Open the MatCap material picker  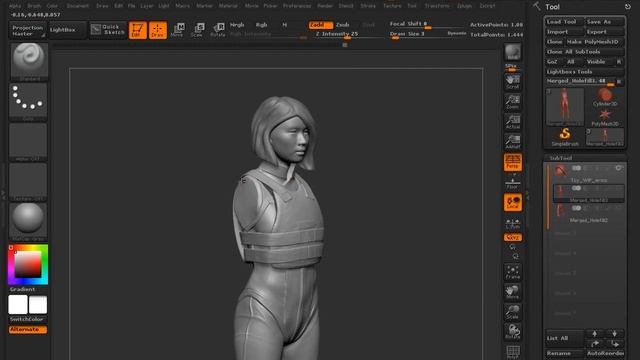(28, 222)
